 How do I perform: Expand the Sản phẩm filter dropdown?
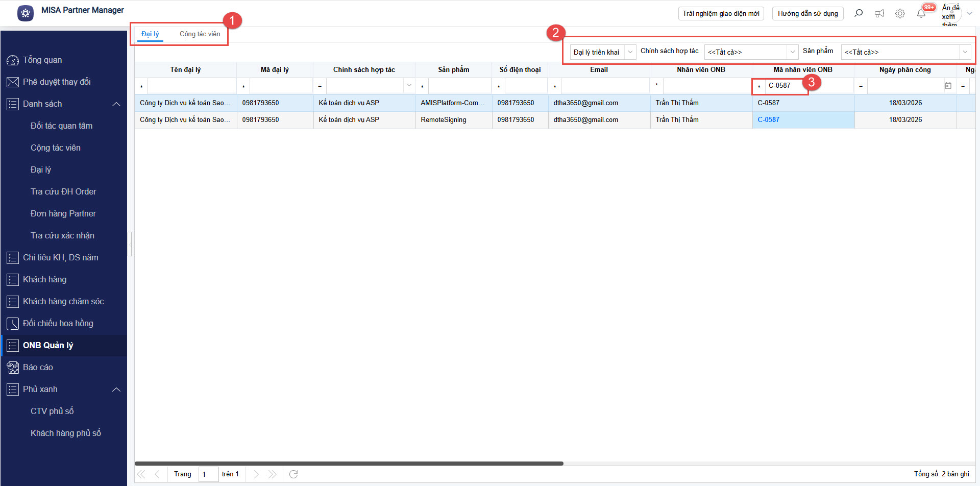click(x=965, y=52)
